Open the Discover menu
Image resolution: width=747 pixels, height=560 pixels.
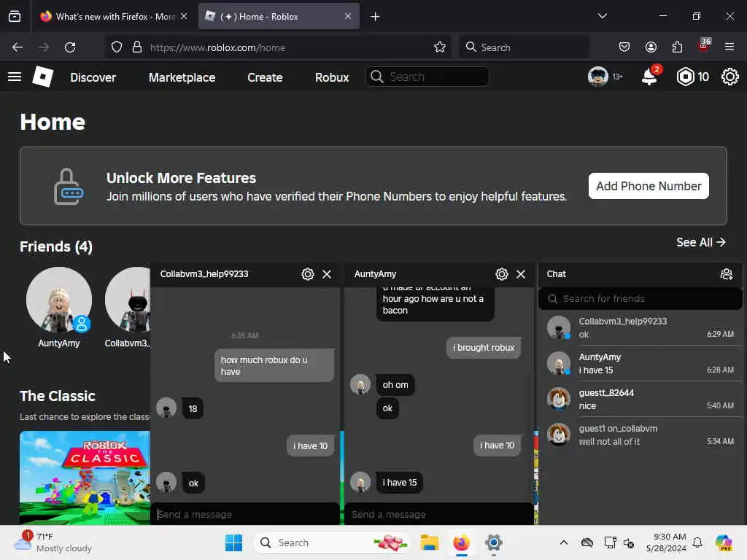[x=93, y=77]
